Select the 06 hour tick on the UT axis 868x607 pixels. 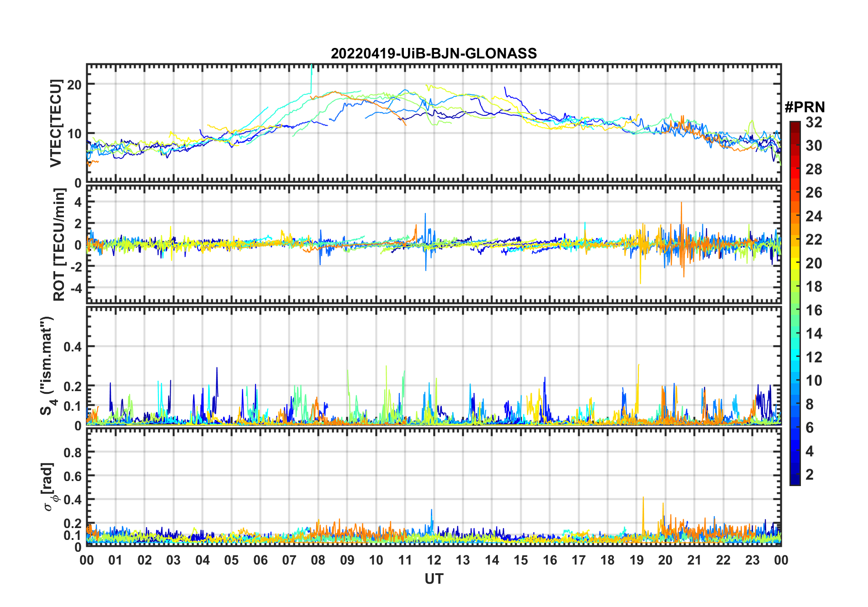[260, 560]
